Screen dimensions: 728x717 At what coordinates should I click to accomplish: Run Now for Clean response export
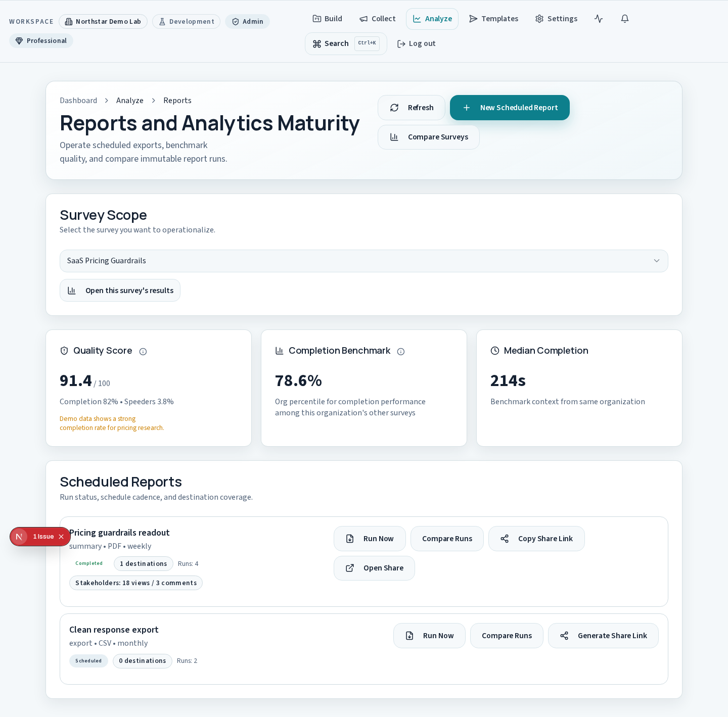coord(429,636)
